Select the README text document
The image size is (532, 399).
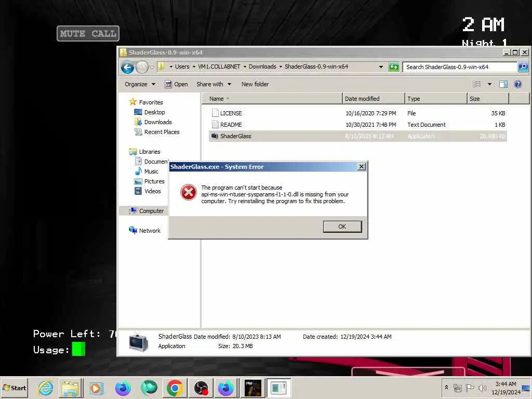[357, 125]
